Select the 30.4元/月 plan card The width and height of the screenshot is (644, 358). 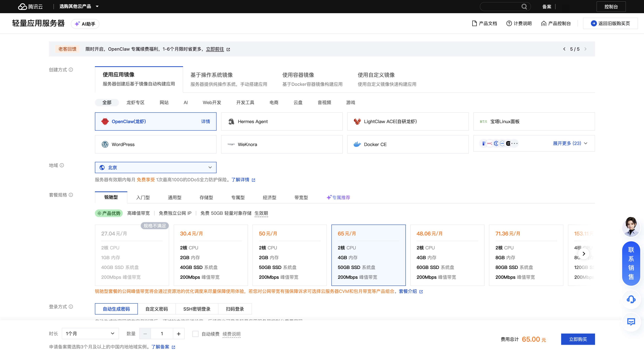click(x=211, y=255)
